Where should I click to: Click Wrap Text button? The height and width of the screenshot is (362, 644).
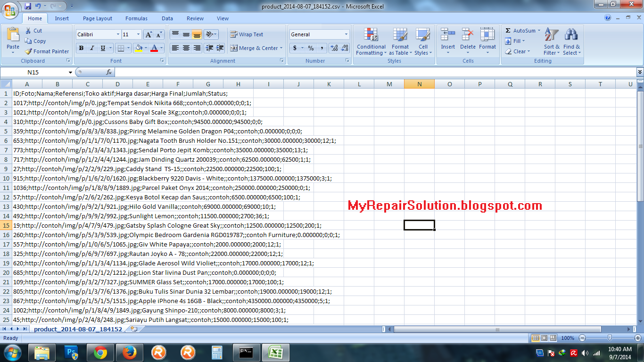(247, 34)
